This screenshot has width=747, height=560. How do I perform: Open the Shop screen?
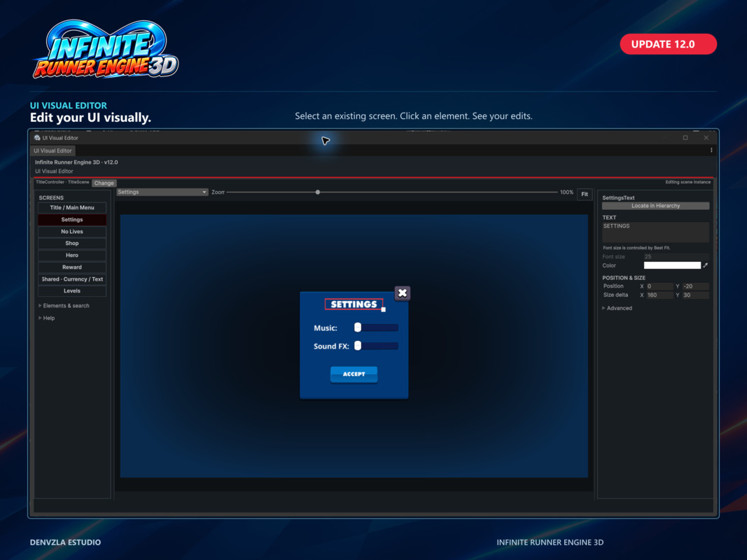click(x=72, y=244)
